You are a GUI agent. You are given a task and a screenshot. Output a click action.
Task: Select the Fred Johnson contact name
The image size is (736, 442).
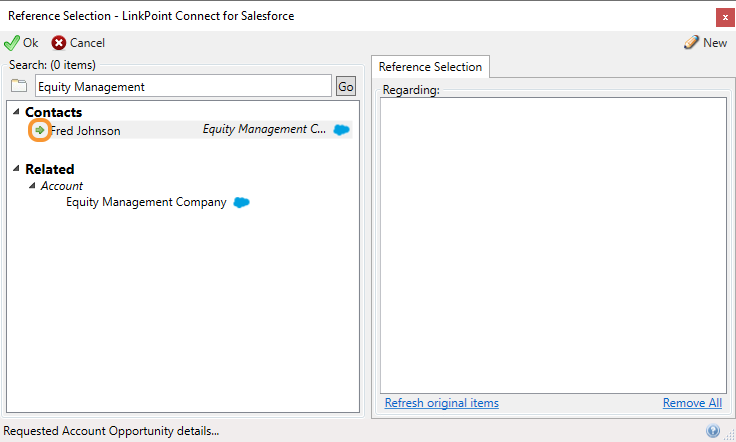[x=85, y=131]
